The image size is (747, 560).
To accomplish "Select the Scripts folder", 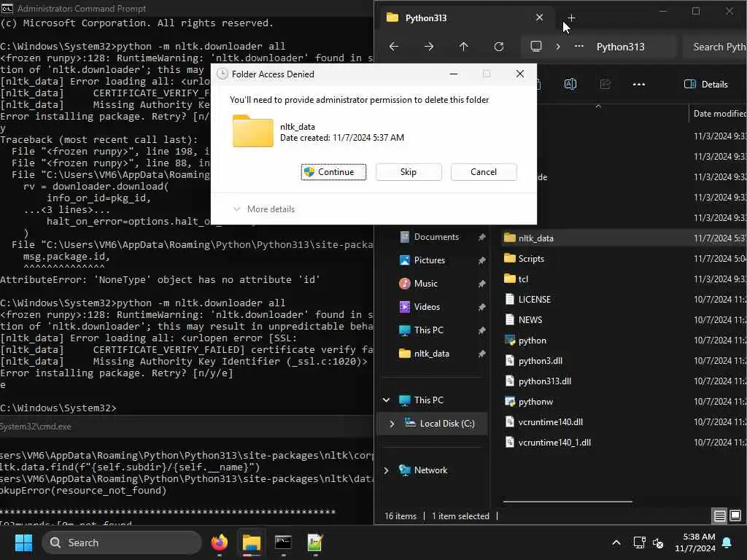I will 531,259.
